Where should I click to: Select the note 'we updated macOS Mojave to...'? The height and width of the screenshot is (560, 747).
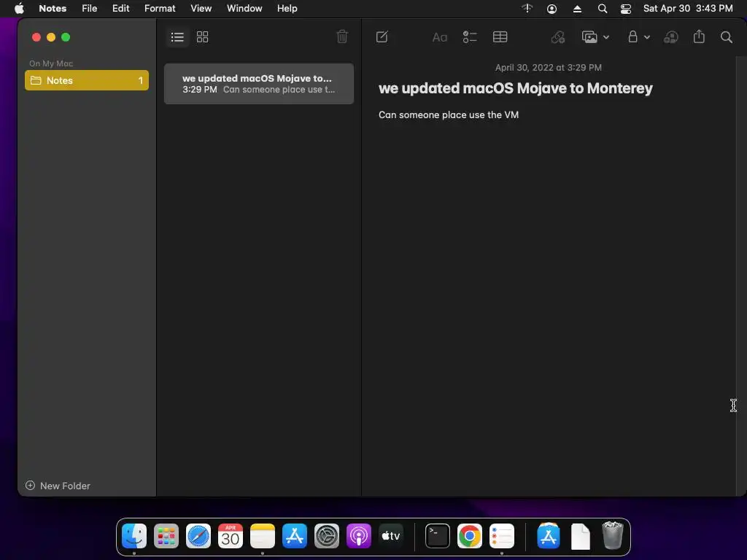(259, 84)
